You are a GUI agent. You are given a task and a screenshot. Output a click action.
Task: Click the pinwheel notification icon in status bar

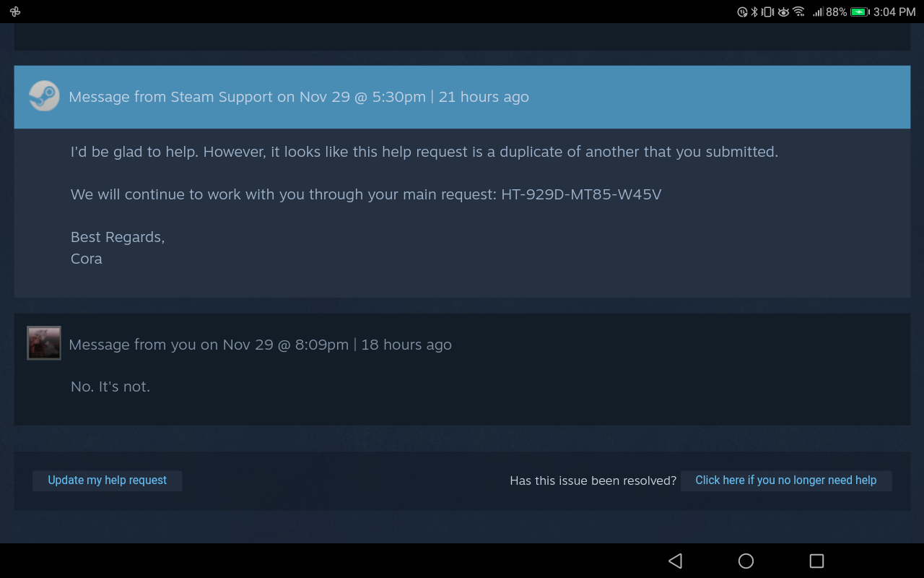(15, 12)
